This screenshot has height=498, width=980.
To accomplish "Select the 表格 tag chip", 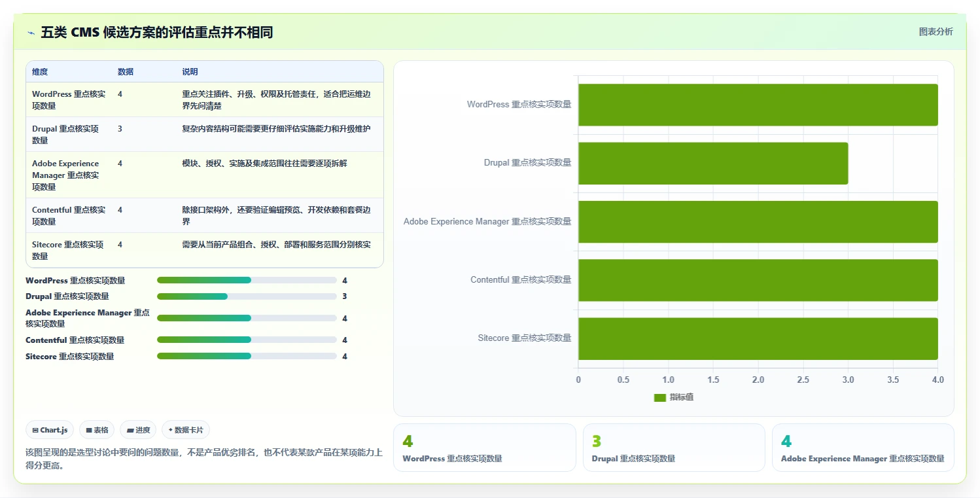I will [97, 430].
